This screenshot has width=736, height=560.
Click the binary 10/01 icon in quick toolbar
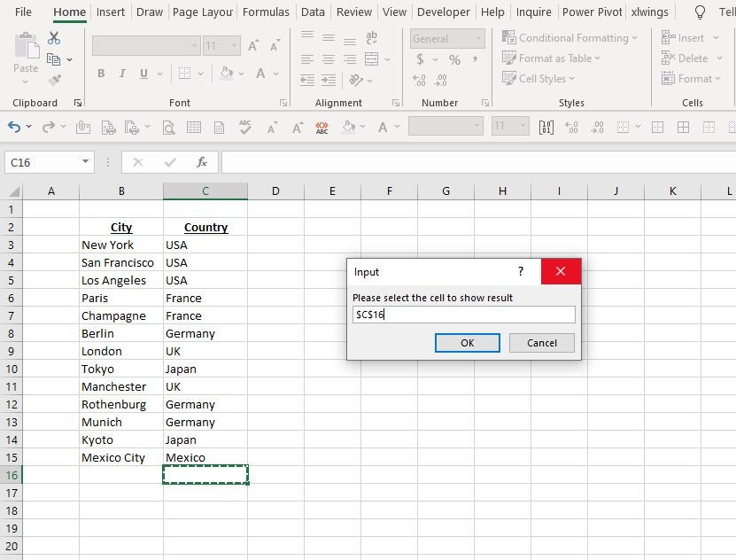click(x=546, y=128)
